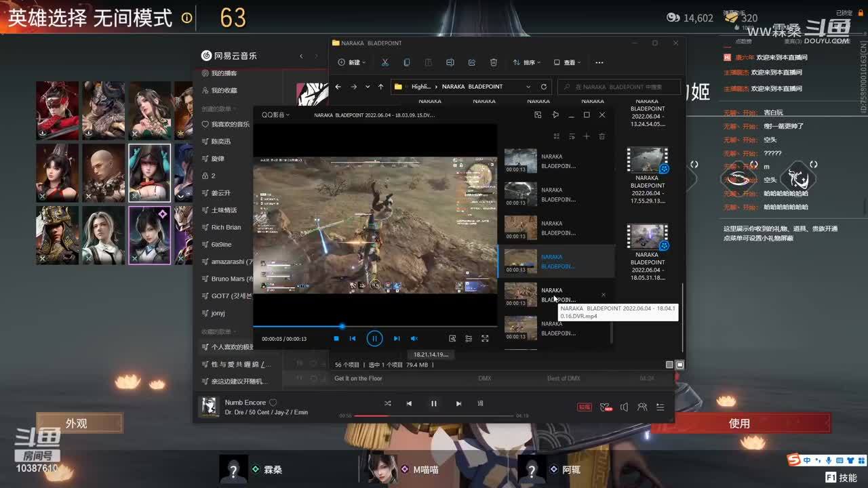The height and width of the screenshot is (488, 868).
Task: Click the listen-together people icon in NetEase
Action: (x=642, y=407)
